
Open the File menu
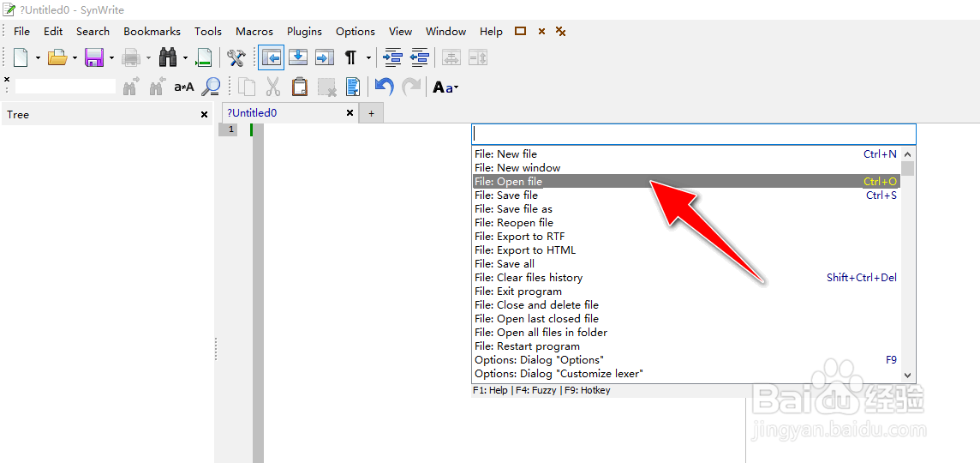tap(21, 31)
